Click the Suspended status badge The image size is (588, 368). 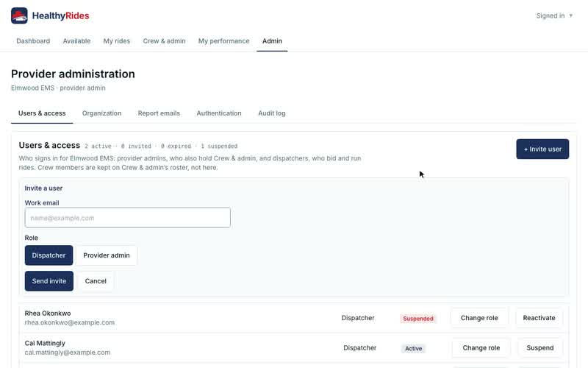click(x=418, y=319)
